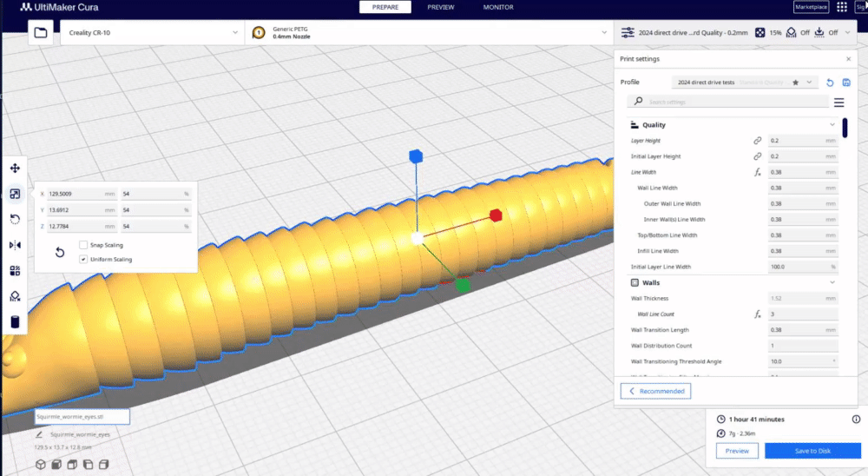
Task: Uncheck Uniform Scaling checkbox
Action: coord(83,260)
